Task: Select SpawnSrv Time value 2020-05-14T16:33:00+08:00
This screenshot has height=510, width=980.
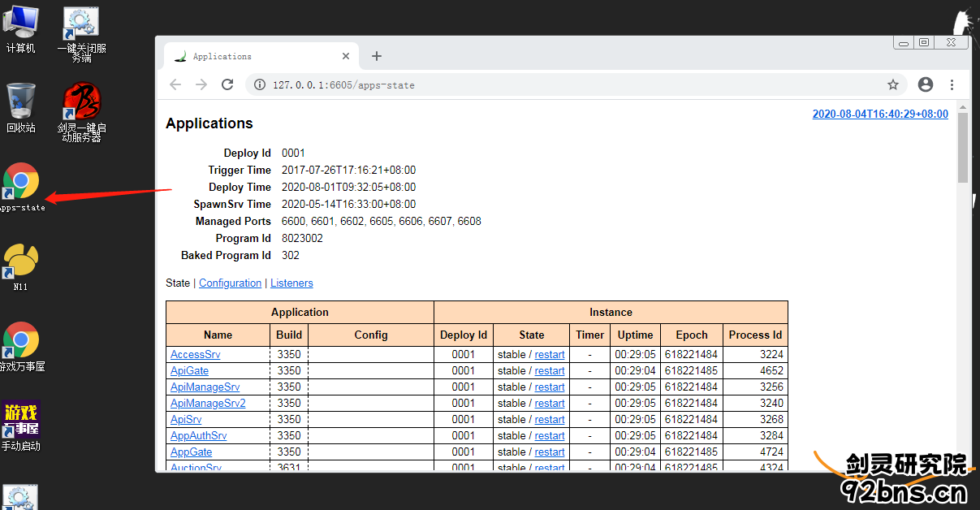Action: [348, 205]
